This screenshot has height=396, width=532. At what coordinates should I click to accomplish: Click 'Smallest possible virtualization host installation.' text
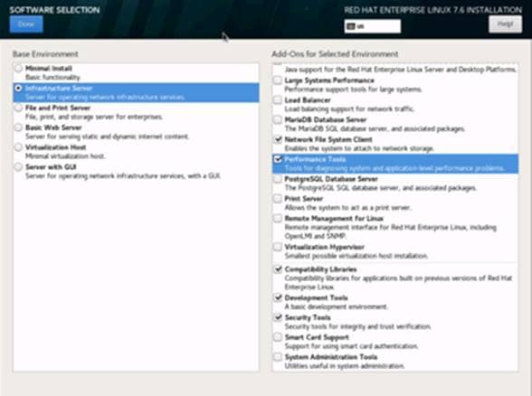[356, 256]
